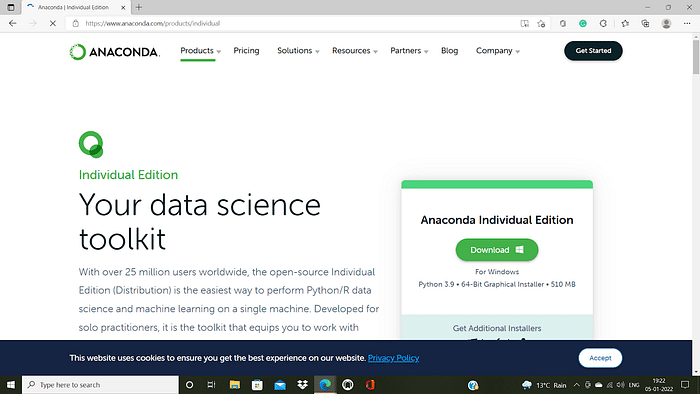The width and height of the screenshot is (700, 394).
Task: Open the Get Help icon in taskbar
Action: coord(473,385)
